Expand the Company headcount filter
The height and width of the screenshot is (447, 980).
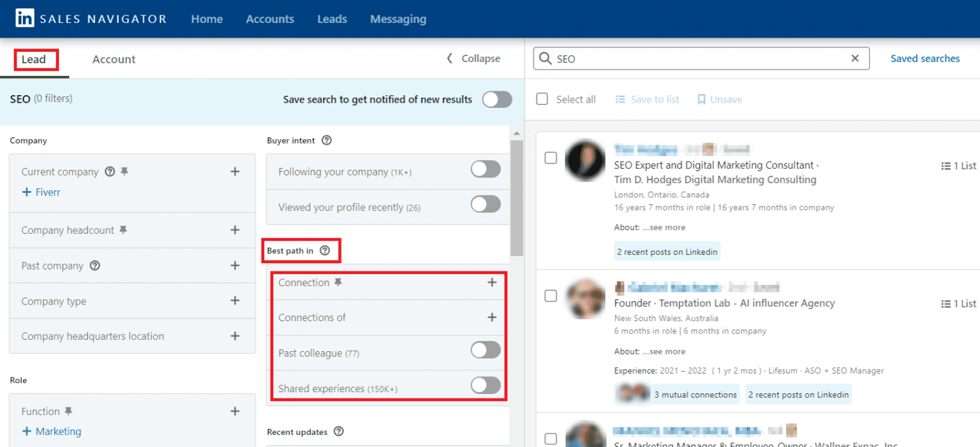[235, 230]
